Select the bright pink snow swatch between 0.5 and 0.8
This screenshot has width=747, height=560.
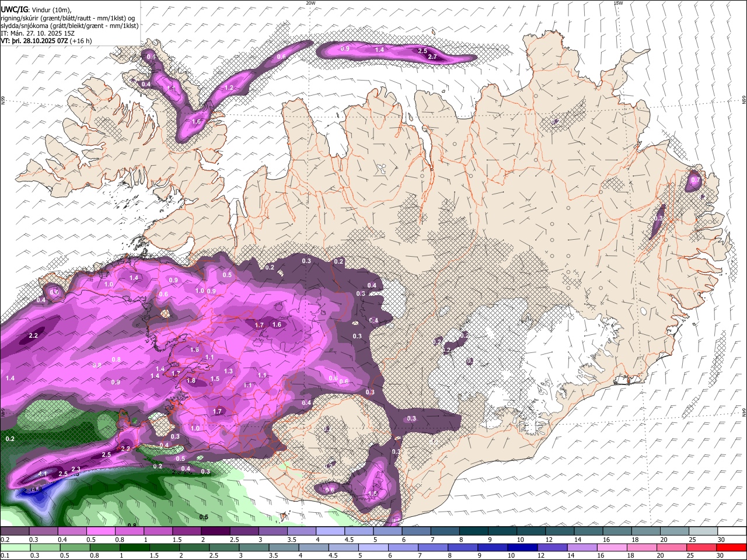(100, 531)
